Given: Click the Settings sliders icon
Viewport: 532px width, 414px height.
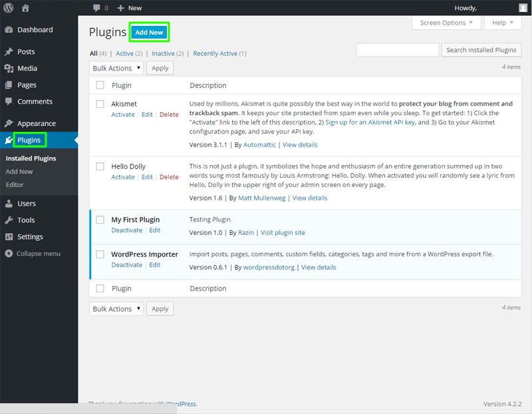Looking at the screenshot, I should click(9, 237).
